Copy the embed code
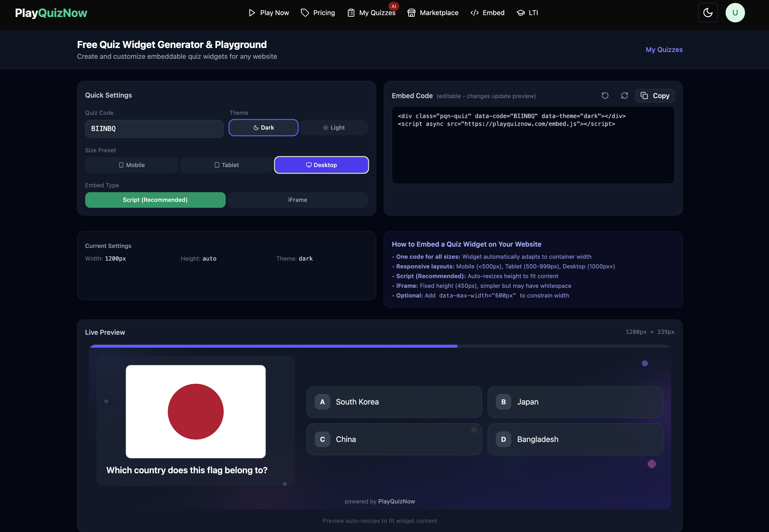769x532 pixels. click(654, 96)
